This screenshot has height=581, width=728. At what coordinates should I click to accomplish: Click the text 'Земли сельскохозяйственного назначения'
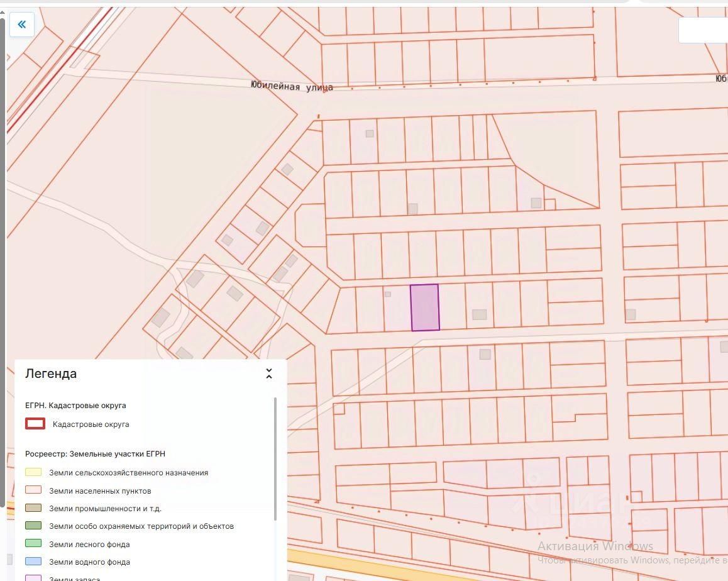coord(129,473)
